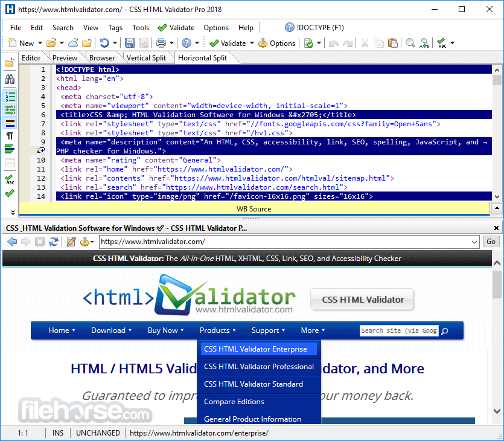This screenshot has width=504, height=441.
Task: Expand the Open folder dropdown arrow
Action: (x=62, y=43)
